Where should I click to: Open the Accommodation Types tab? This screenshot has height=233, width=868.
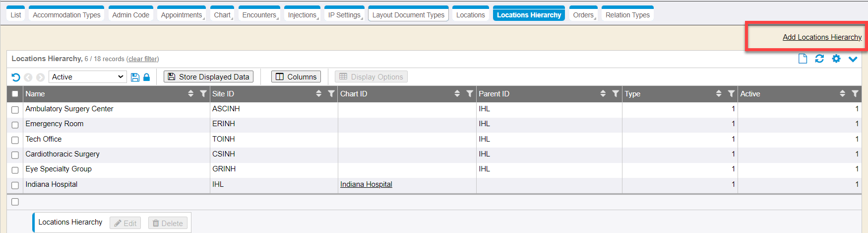[x=66, y=15]
